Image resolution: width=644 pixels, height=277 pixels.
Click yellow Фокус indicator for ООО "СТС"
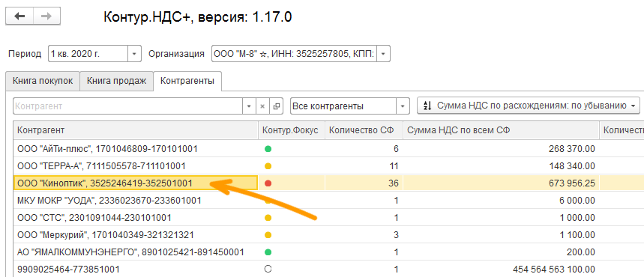[268, 218]
